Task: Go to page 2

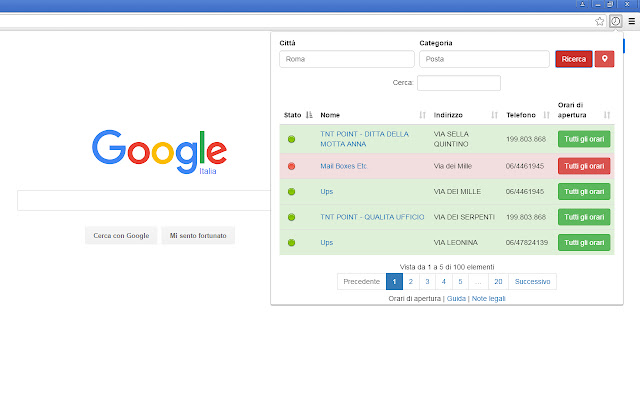Action: coord(411,282)
